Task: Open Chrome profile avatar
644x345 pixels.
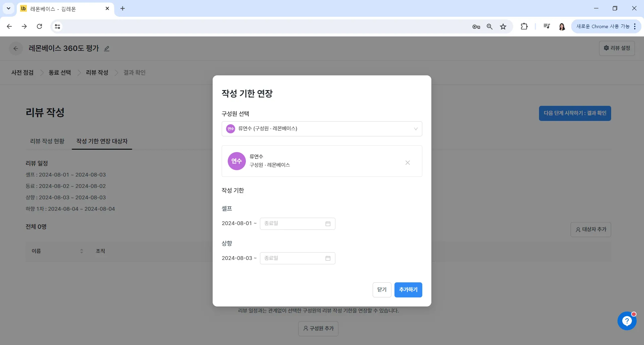Action: (562, 26)
